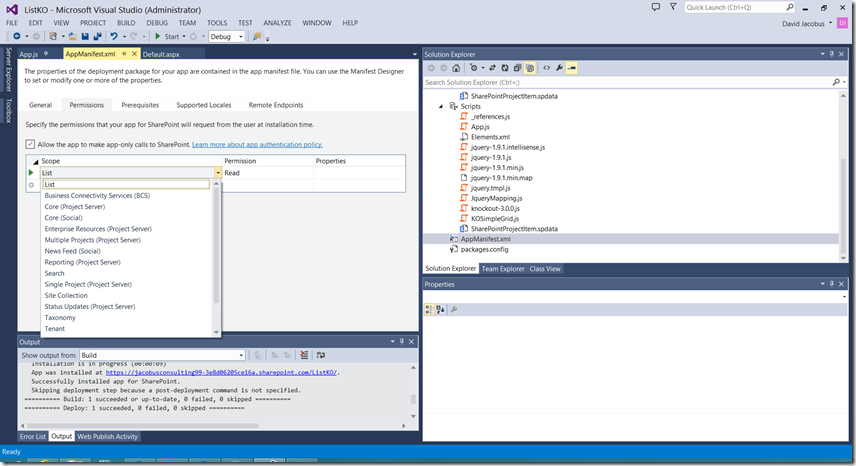Click the Home icon in Solution Explorer
Image resolution: width=856 pixels, height=466 pixels.
456,68
